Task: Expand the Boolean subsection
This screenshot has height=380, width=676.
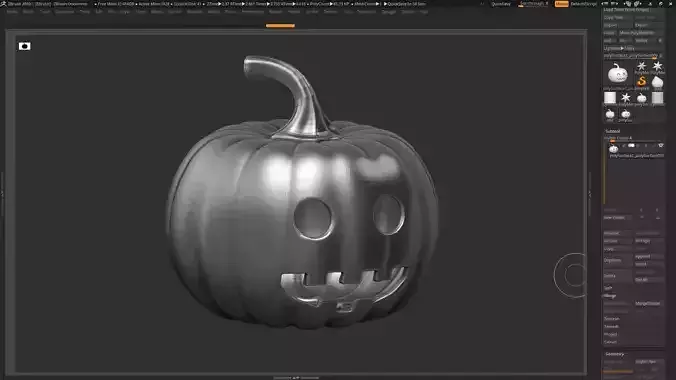Action: coord(612,319)
